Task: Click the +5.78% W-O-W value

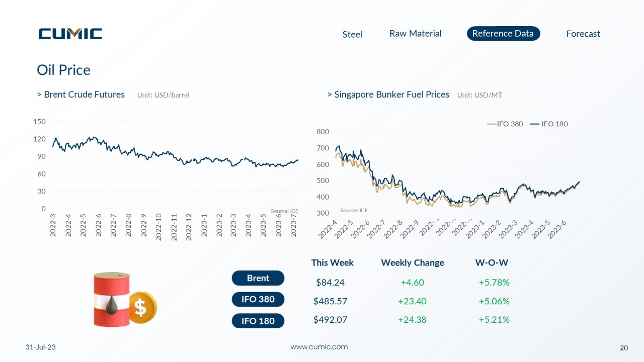Action: pyautogui.click(x=494, y=283)
